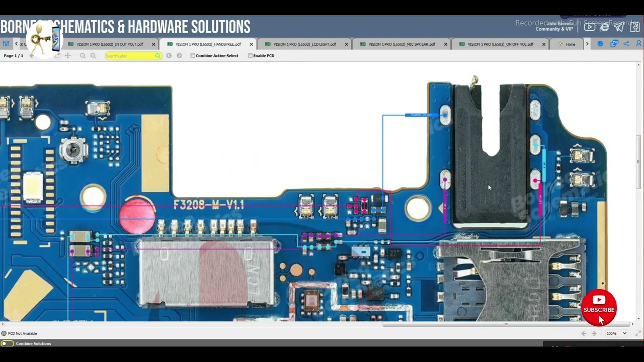This screenshot has height=362, width=644.
Task: Click the Internet Explorer website icon
Action: pos(605,27)
